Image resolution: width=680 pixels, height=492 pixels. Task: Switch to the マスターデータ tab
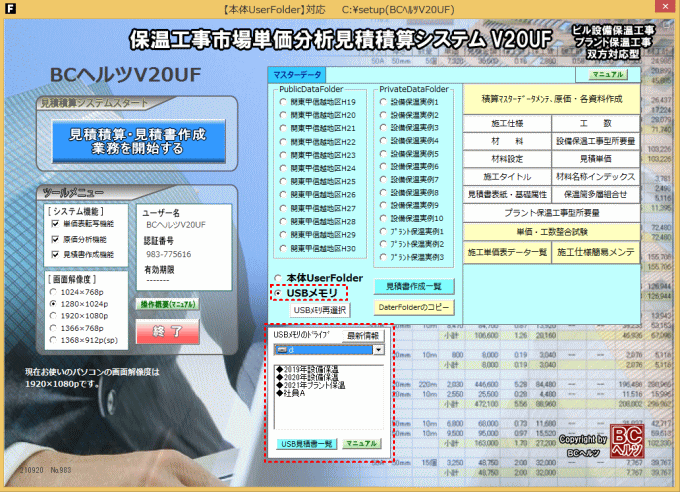[297, 74]
